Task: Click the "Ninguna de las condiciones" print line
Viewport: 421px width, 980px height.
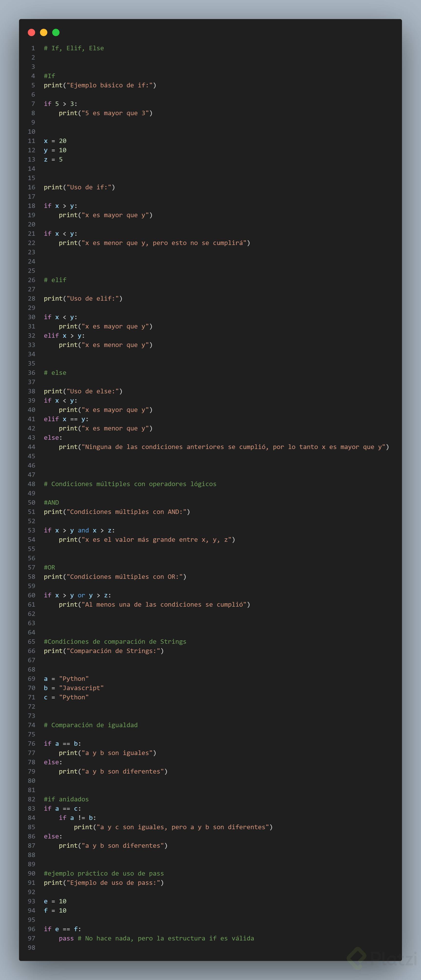Action: coord(224,447)
